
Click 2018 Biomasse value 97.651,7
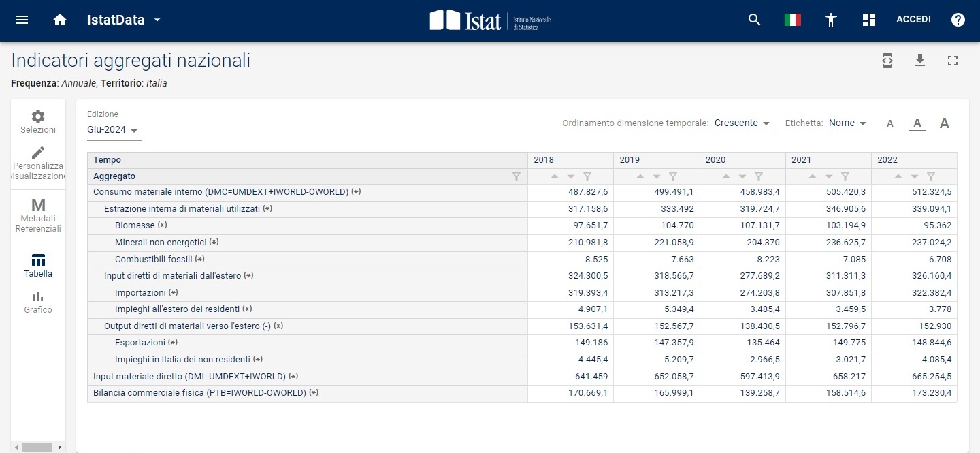point(590,225)
